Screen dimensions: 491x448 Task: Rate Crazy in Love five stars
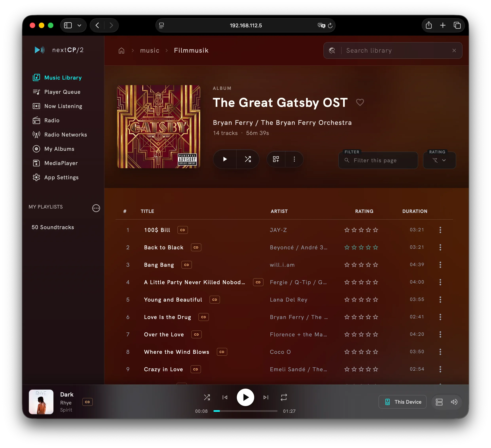coord(375,369)
